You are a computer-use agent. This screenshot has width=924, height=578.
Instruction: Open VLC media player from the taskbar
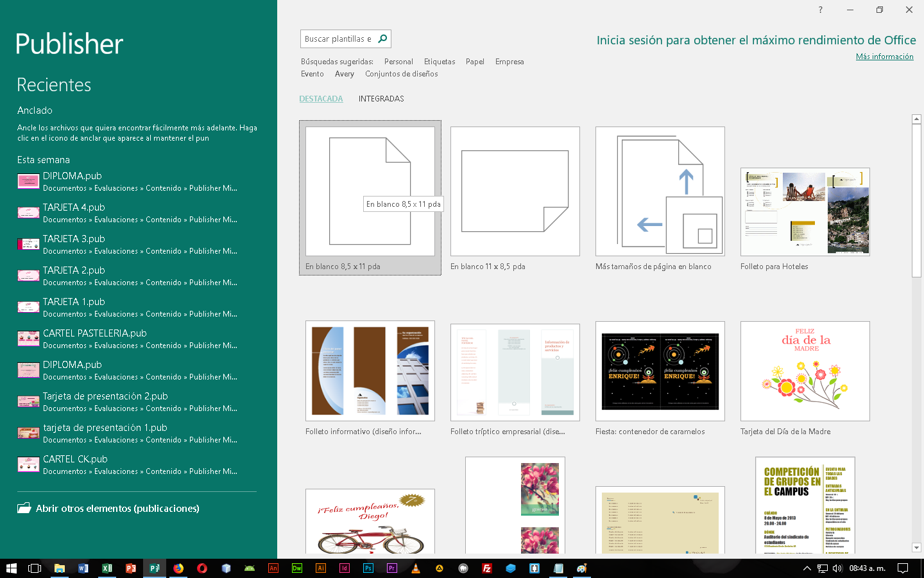tap(416, 568)
